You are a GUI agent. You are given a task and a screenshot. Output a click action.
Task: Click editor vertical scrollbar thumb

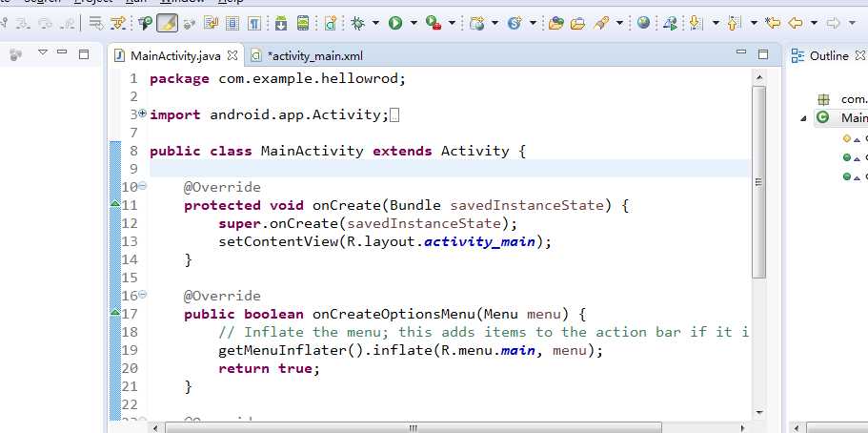point(759,182)
